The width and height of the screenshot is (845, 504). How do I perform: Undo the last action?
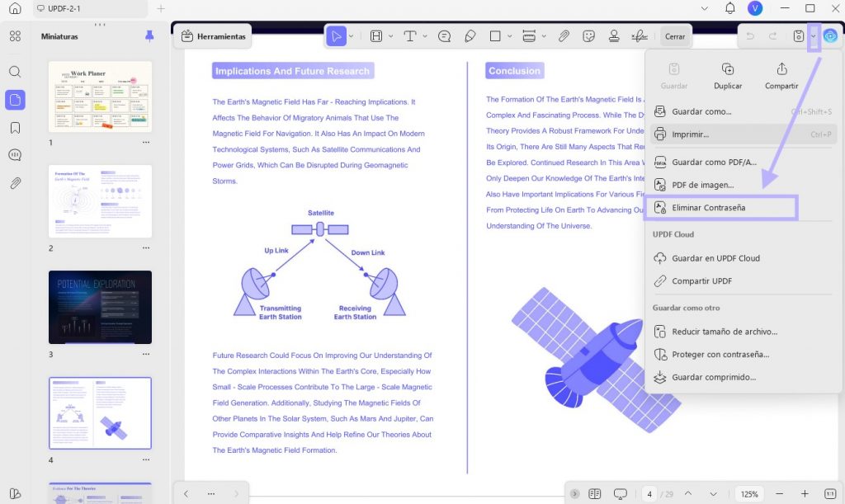pyautogui.click(x=750, y=36)
